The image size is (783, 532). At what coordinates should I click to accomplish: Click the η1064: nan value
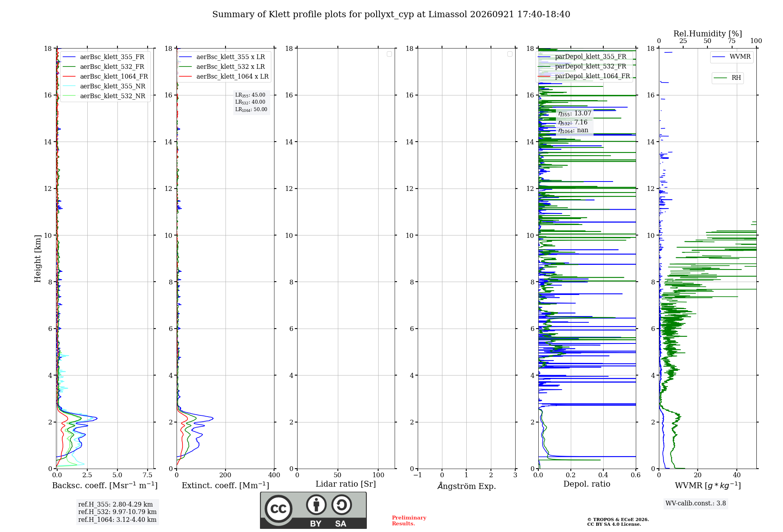(x=573, y=130)
